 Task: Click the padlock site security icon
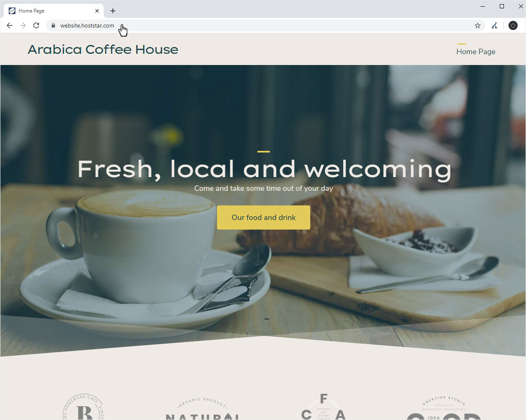pos(53,25)
